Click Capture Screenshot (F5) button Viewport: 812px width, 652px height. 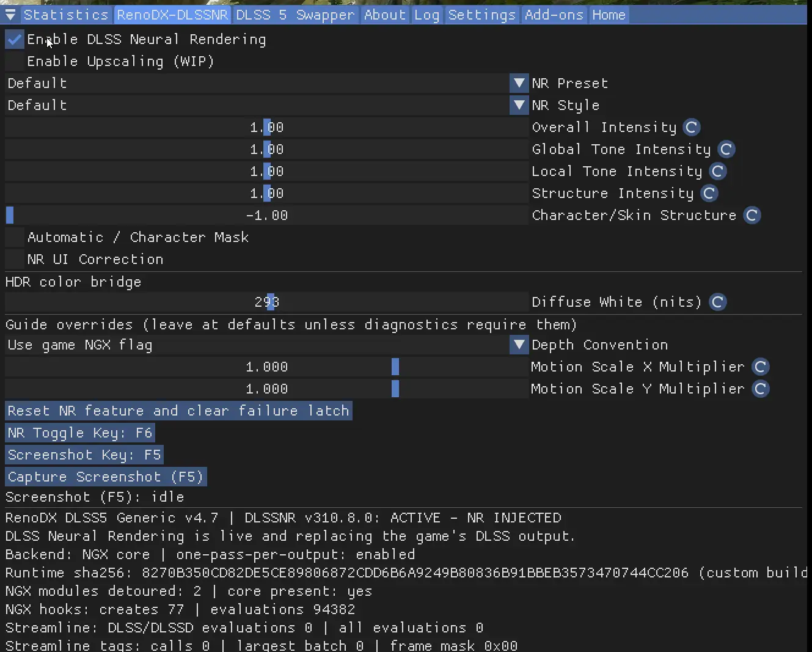click(x=106, y=477)
